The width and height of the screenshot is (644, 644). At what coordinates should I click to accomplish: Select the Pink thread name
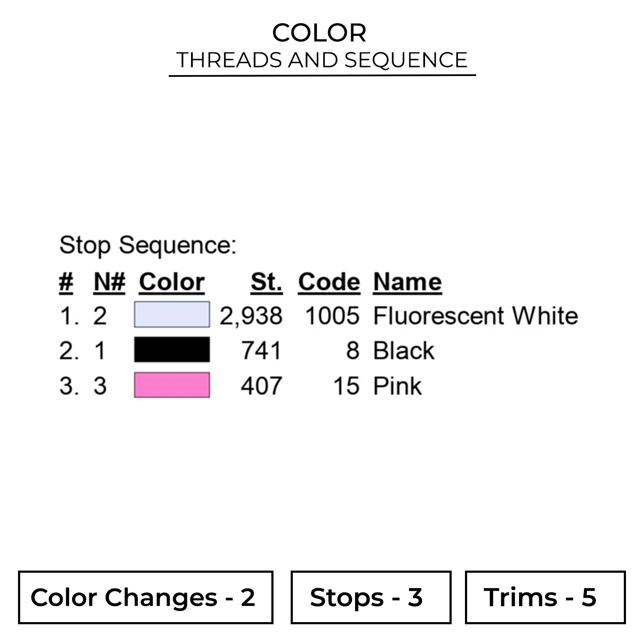tap(398, 386)
